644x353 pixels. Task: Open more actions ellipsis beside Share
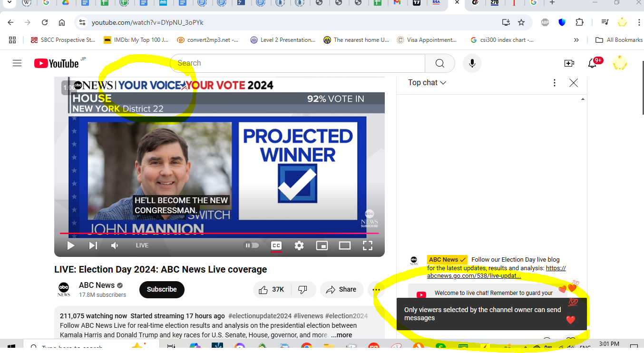377,289
